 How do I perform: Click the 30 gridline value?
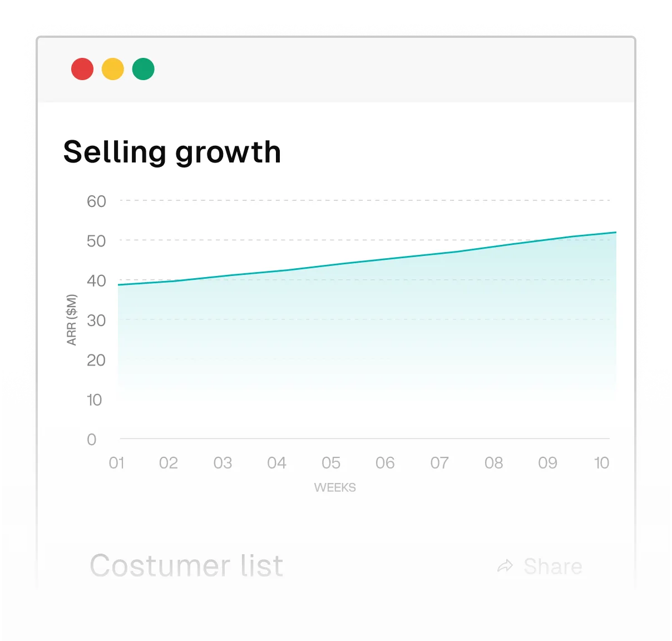click(x=96, y=320)
